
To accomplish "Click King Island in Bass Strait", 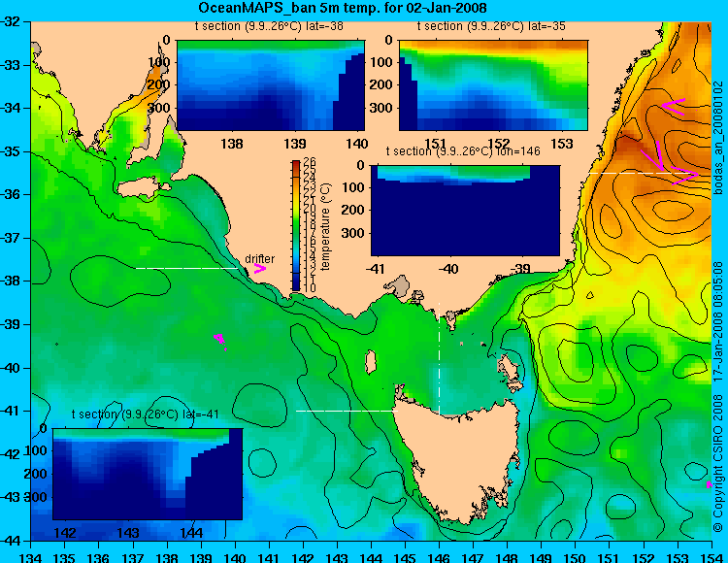I will (x=371, y=362).
